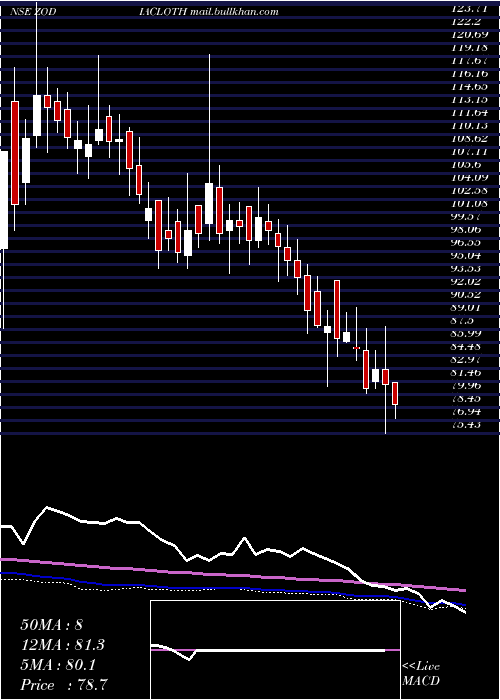Click the 'mail.bullkhan.com' title text
Image resolution: width=500 pixels, height=700 pixels.
click(x=234, y=12)
